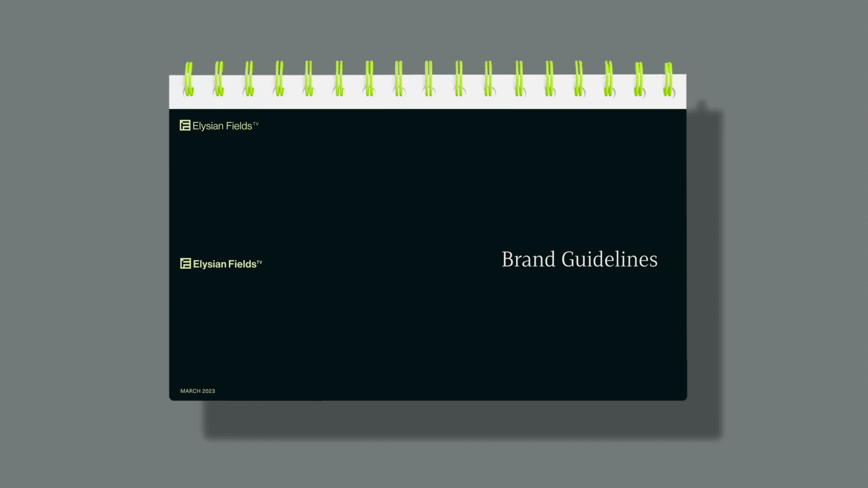Click the TV superscript on the top wordmark
The height and width of the screenshot is (488, 868).
point(256,124)
